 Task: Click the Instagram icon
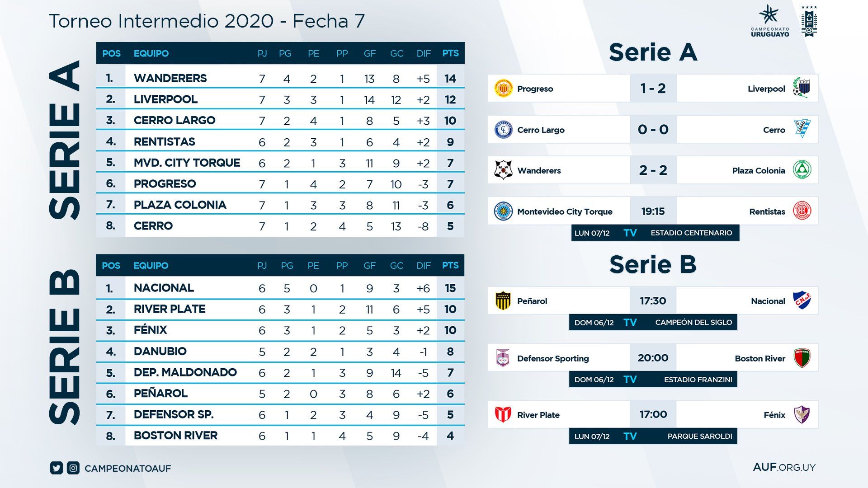point(73,468)
